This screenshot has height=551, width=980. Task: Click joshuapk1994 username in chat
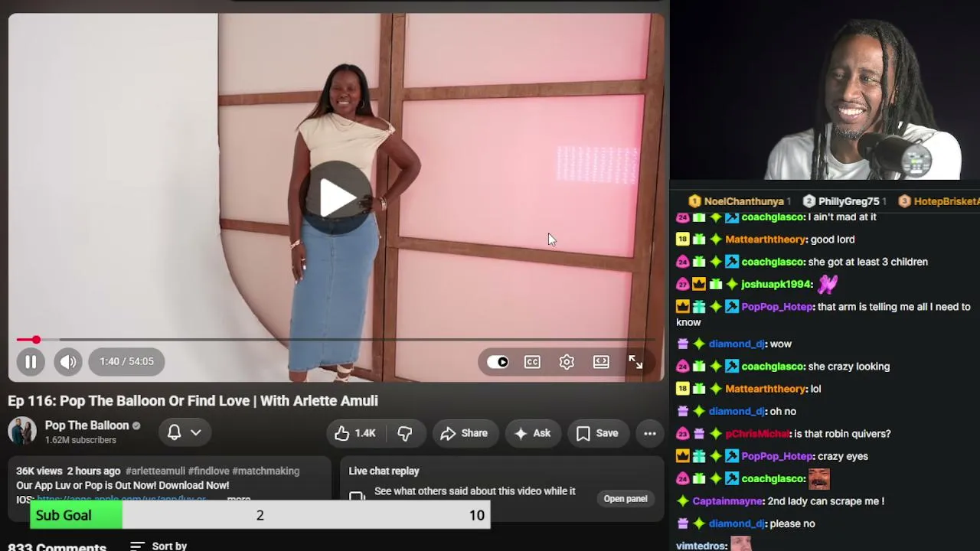click(x=776, y=284)
